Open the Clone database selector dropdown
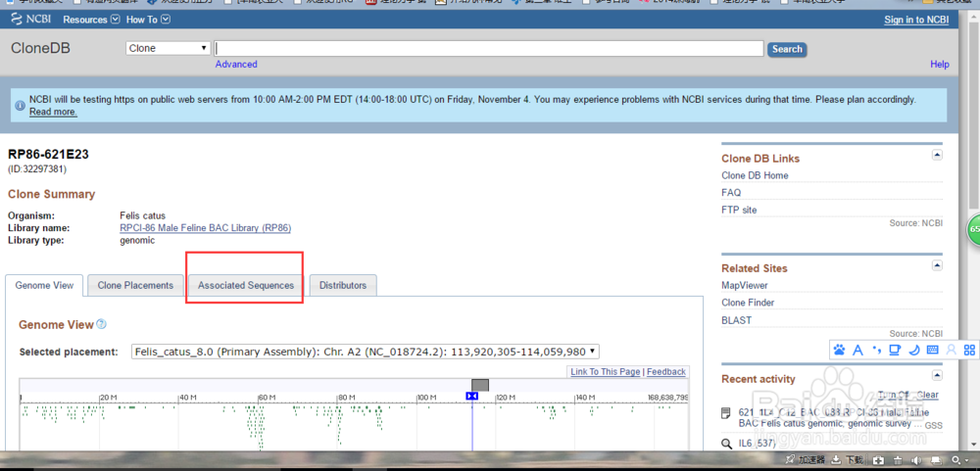The height and width of the screenshot is (471, 980). pyautogui.click(x=169, y=48)
